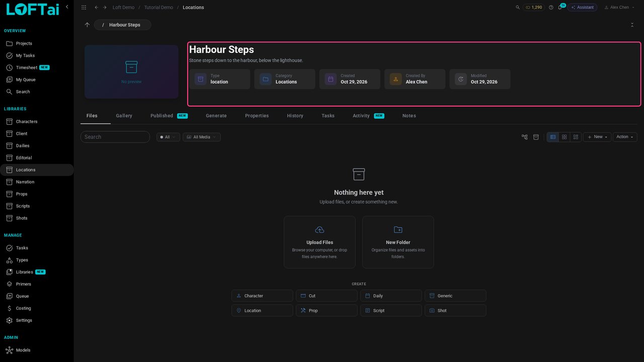
Task: Open the Alex Chen user menu
Action: click(619, 8)
